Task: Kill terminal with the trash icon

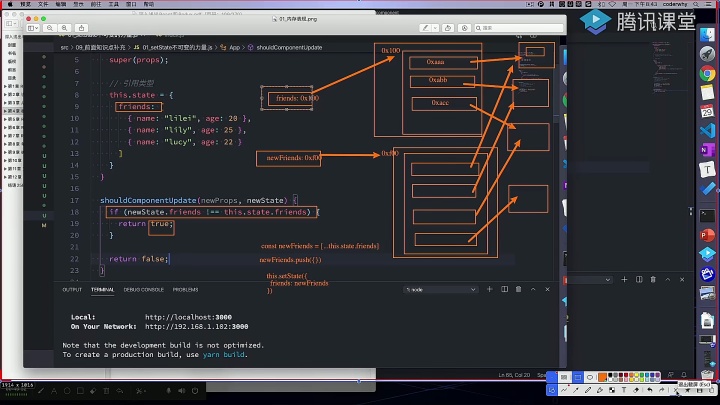Action: 518,289
